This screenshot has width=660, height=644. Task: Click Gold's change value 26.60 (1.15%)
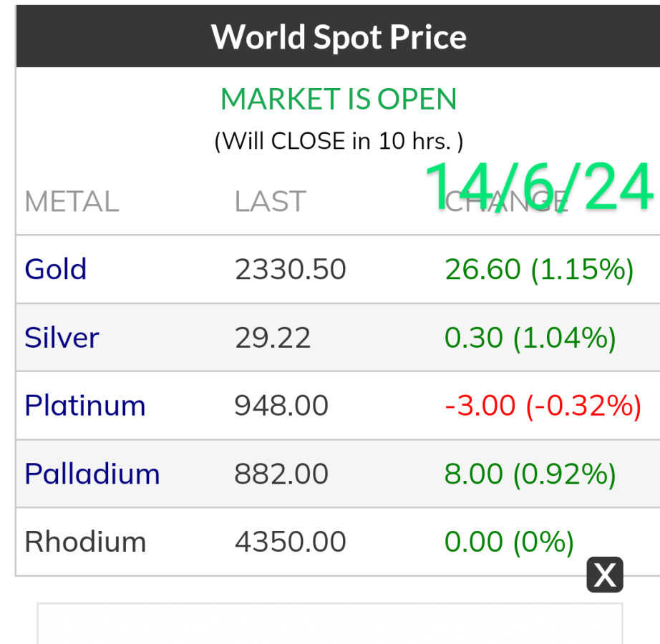point(539,269)
